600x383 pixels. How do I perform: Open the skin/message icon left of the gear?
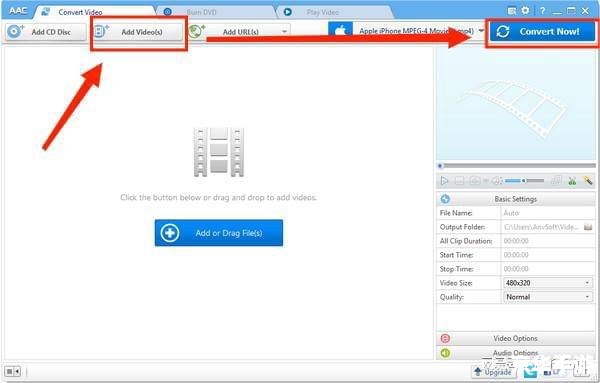(x=512, y=11)
